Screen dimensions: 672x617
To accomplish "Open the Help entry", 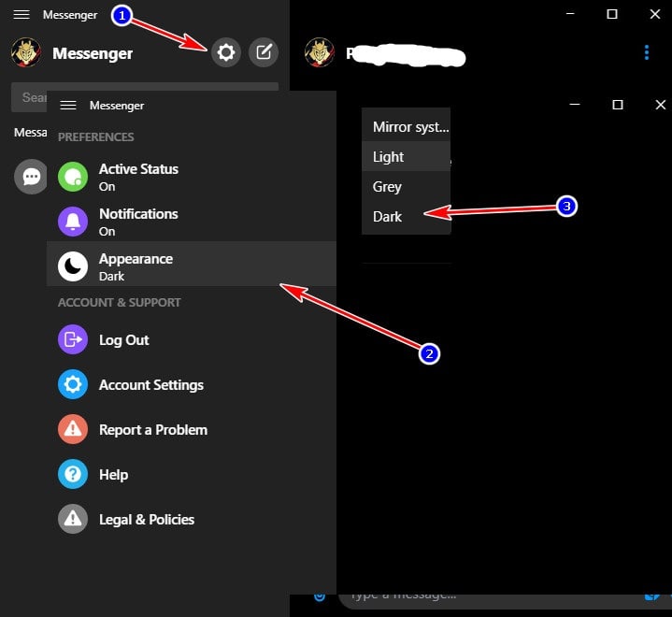I will [x=192, y=474].
